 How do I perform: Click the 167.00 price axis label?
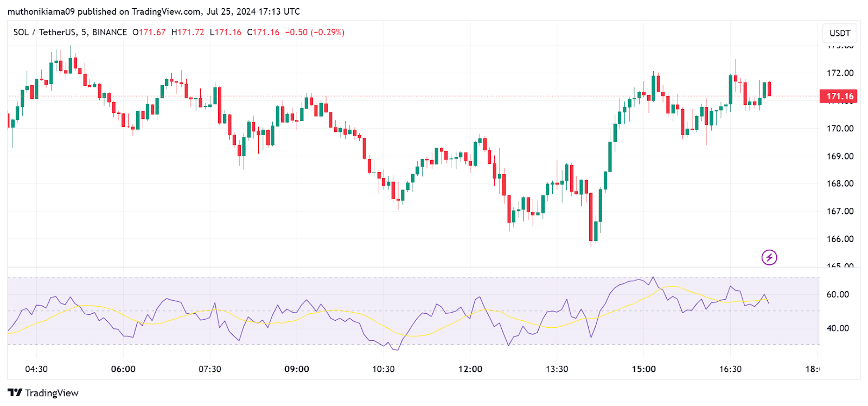(840, 211)
